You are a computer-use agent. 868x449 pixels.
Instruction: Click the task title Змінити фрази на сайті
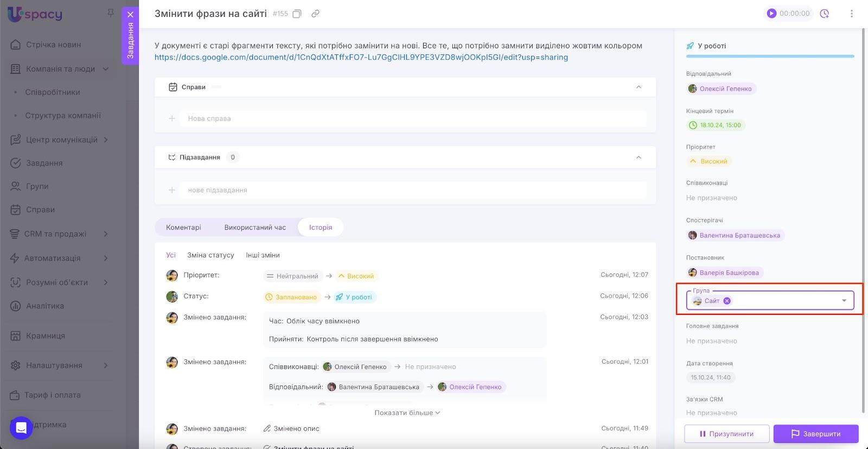(210, 14)
